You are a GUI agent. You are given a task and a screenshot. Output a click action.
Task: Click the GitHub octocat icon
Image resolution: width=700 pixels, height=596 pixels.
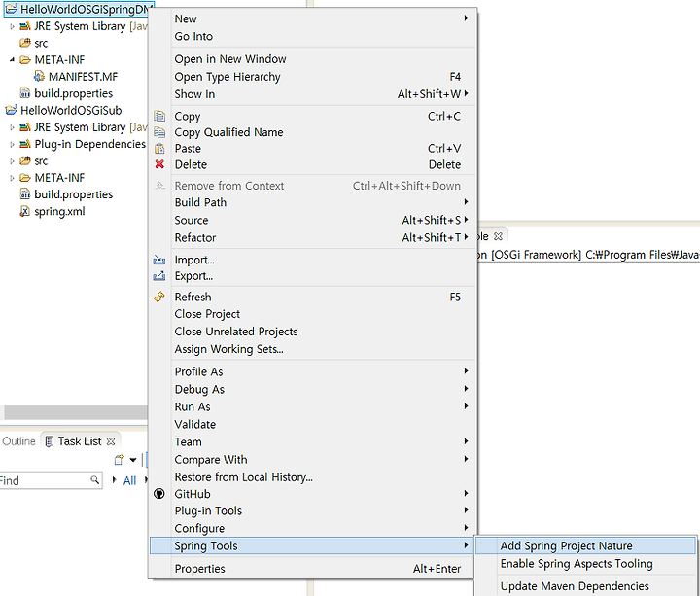pyautogui.click(x=158, y=494)
